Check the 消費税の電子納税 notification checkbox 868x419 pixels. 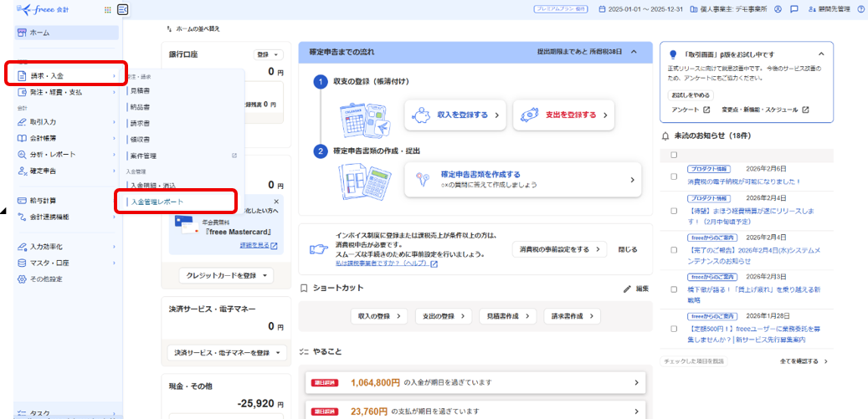click(x=674, y=176)
